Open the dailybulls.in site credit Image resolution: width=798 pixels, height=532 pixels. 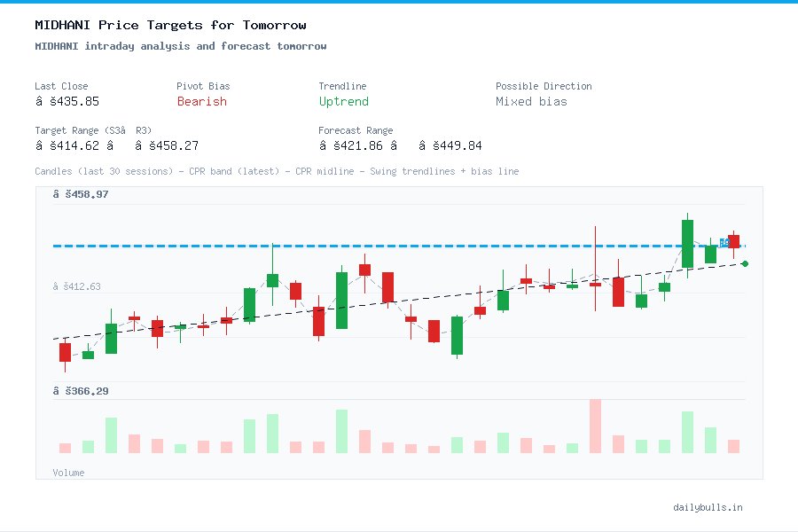pos(708,507)
